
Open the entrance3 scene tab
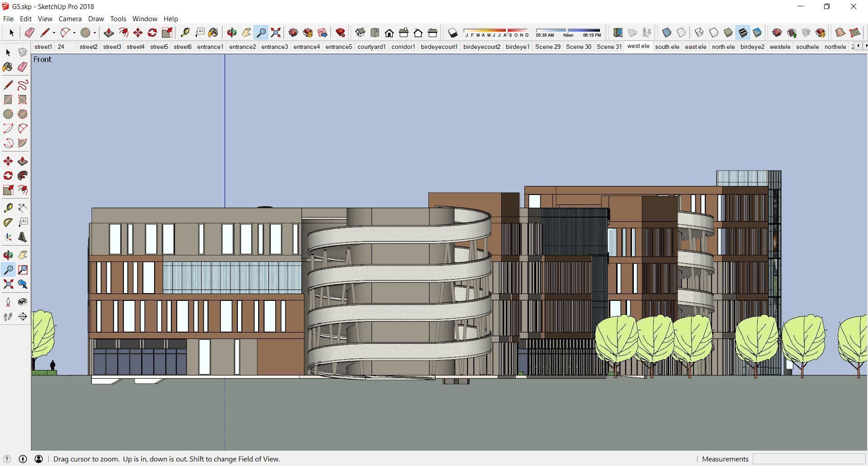[x=274, y=47]
